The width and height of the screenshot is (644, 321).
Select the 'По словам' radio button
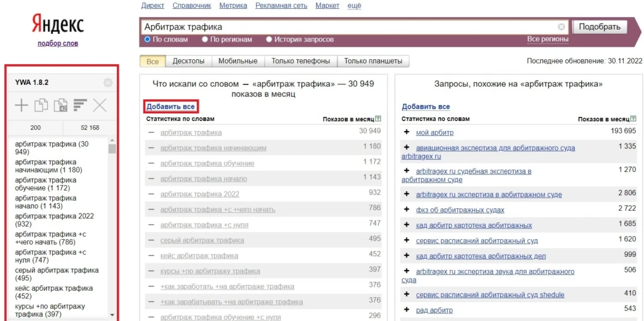tap(148, 40)
